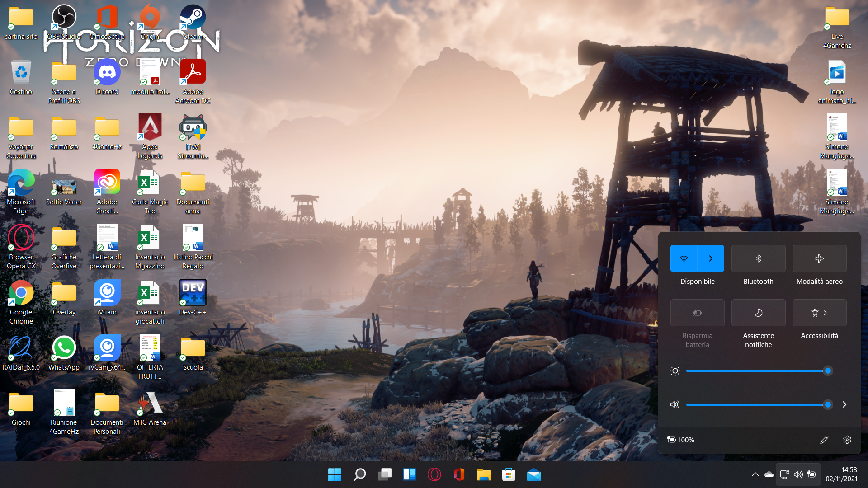Open the moduloTraf PDF file
This screenshot has height=488, width=868.
150,78
